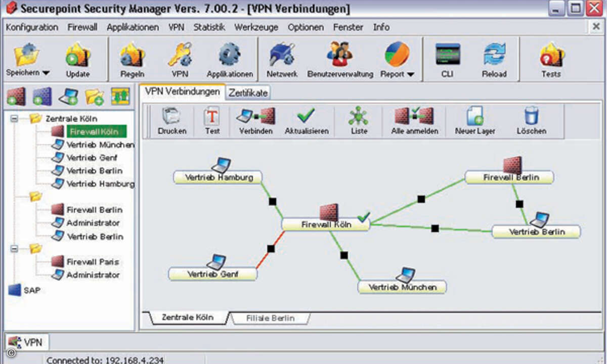The width and height of the screenshot is (607, 364).
Task: Open the Optionen menu
Action: [306, 27]
